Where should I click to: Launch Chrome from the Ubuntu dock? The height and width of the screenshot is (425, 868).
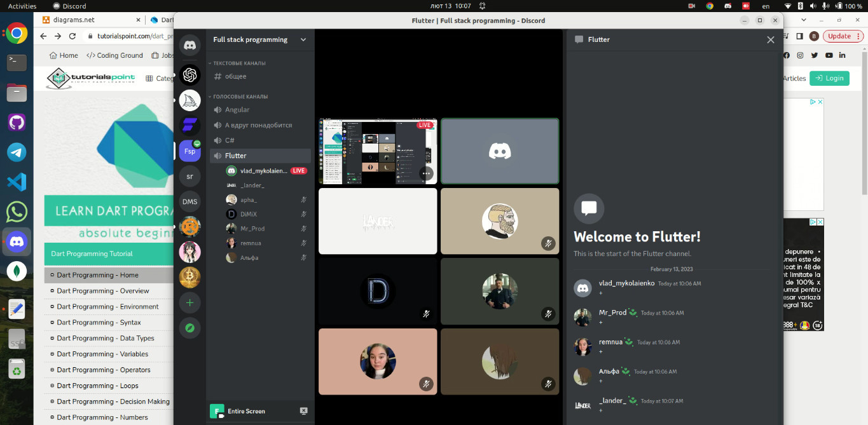(17, 34)
